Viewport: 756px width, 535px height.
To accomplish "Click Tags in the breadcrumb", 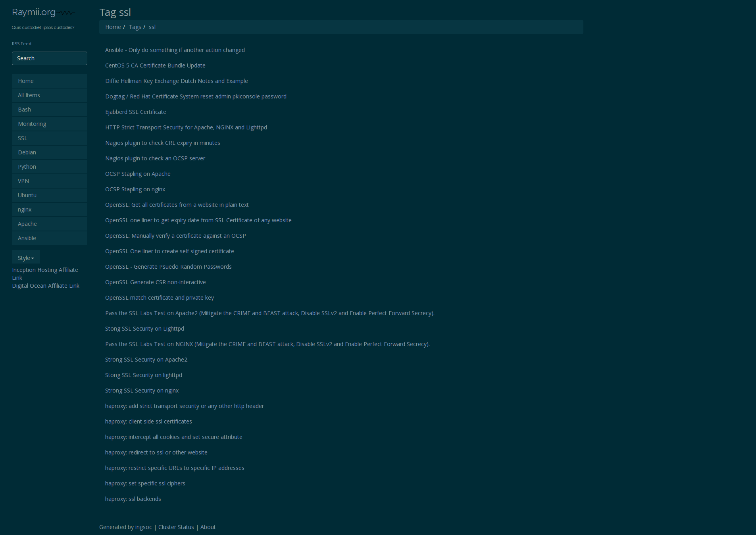I will (x=135, y=27).
